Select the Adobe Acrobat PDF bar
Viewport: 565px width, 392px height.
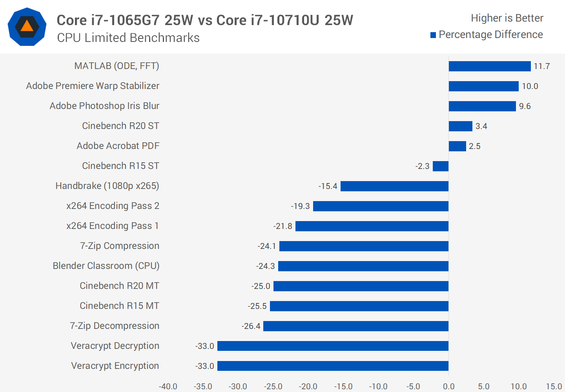(457, 146)
